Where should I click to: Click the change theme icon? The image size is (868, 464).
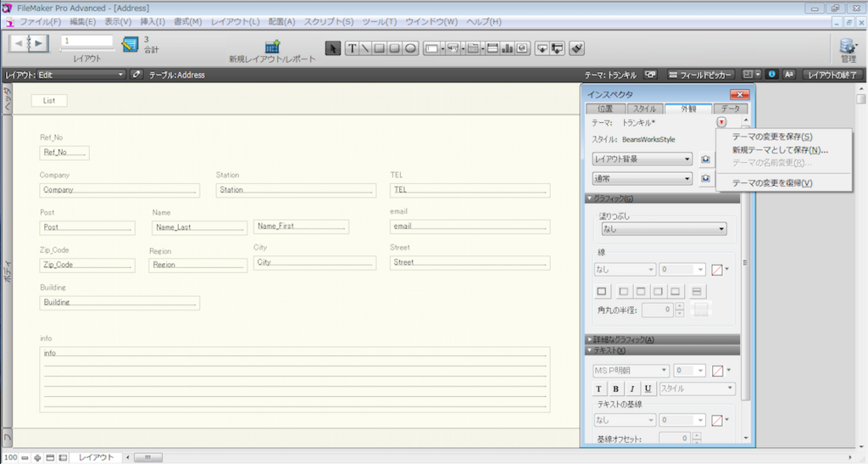650,74
